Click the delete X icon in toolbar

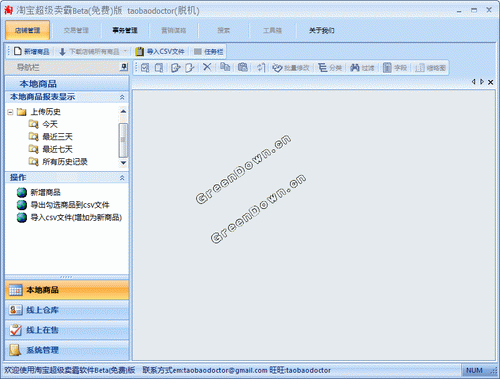click(x=207, y=67)
